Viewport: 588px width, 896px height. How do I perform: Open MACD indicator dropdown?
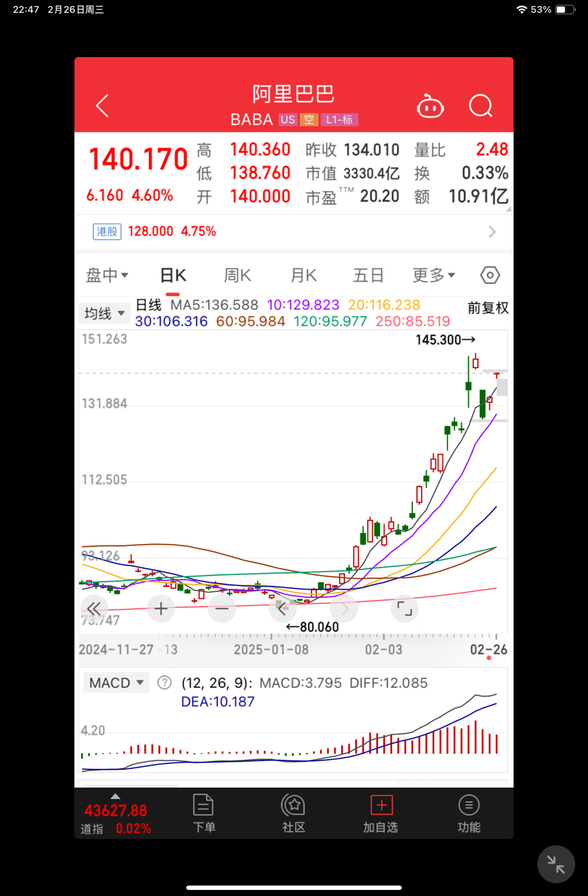[116, 683]
